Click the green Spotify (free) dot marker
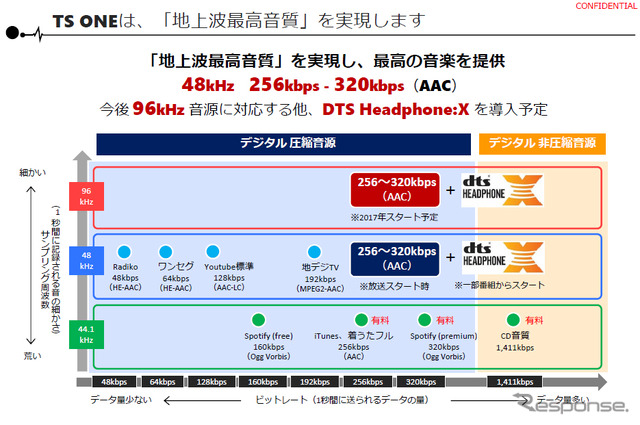This screenshot has width=640, height=425. 258,320
